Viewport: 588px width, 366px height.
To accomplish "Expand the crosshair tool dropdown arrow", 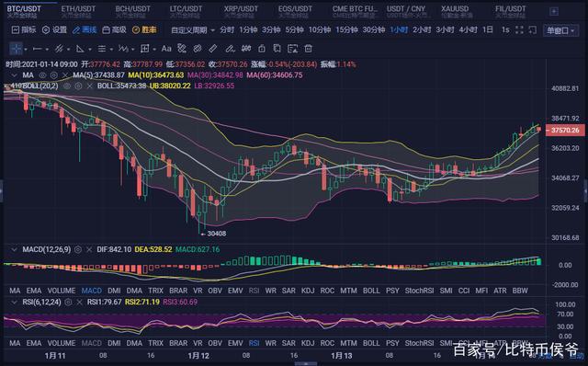I will [x=26, y=49].
